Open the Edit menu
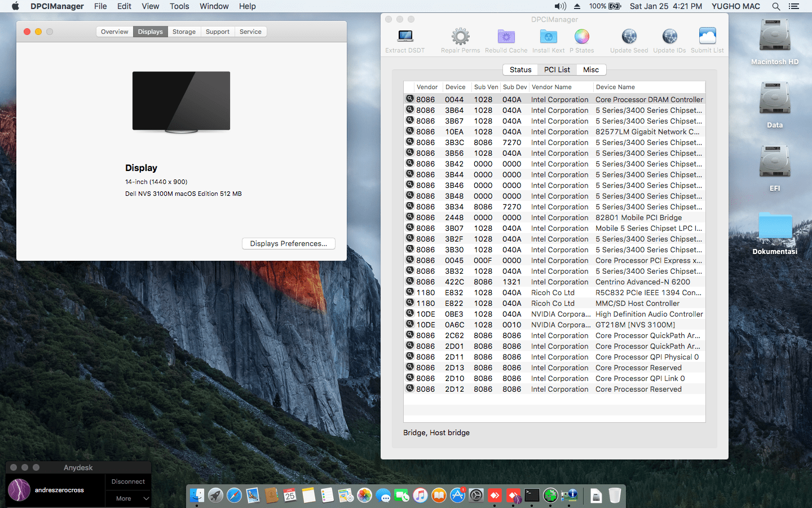This screenshot has width=812, height=508. pyautogui.click(x=124, y=6)
